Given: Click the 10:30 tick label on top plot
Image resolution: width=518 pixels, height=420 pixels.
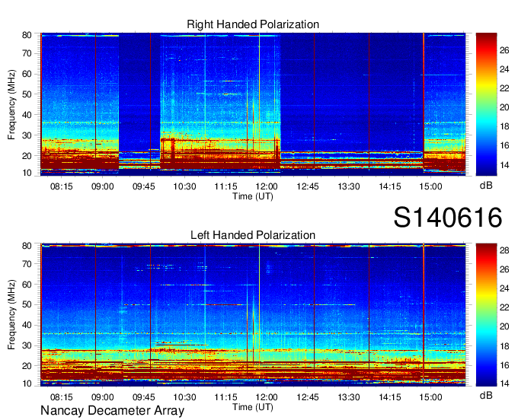Looking at the screenshot, I should pos(184,186).
